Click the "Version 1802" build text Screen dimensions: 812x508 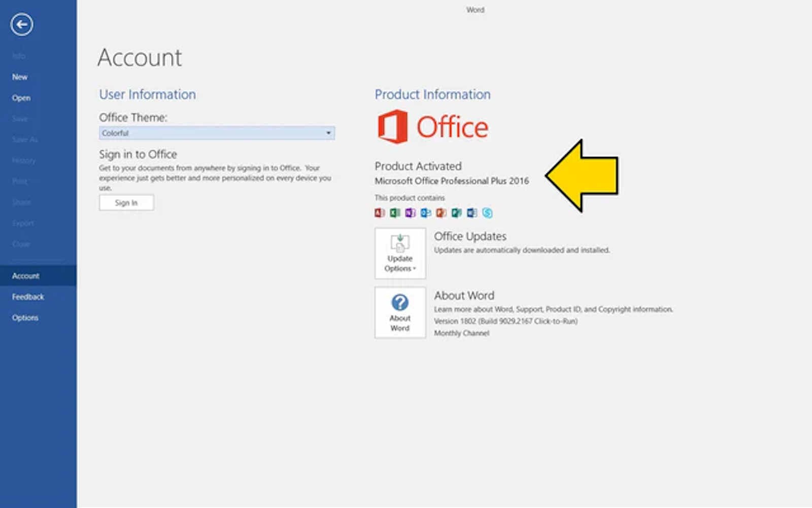click(505, 321)
